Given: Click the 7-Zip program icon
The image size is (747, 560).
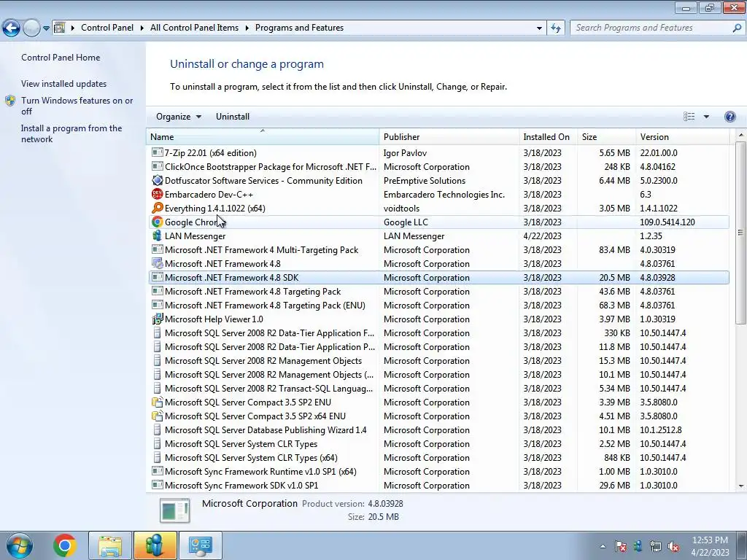Looking at the screenshot, I should (158, 153).
